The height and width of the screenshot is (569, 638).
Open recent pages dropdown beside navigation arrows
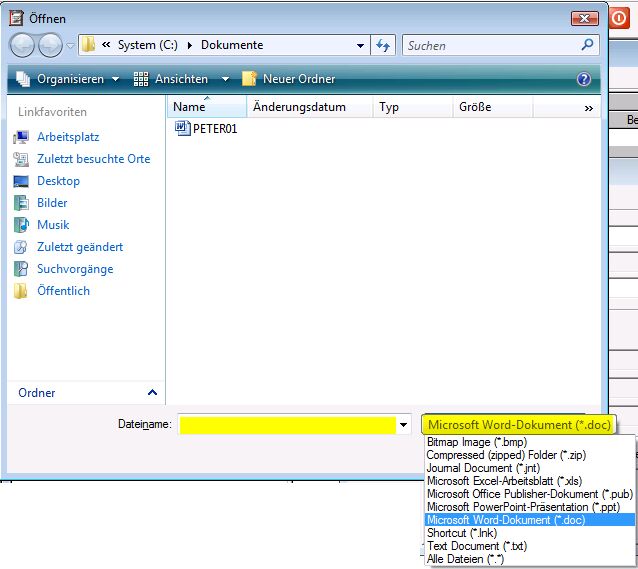click(x=70, y=46)
